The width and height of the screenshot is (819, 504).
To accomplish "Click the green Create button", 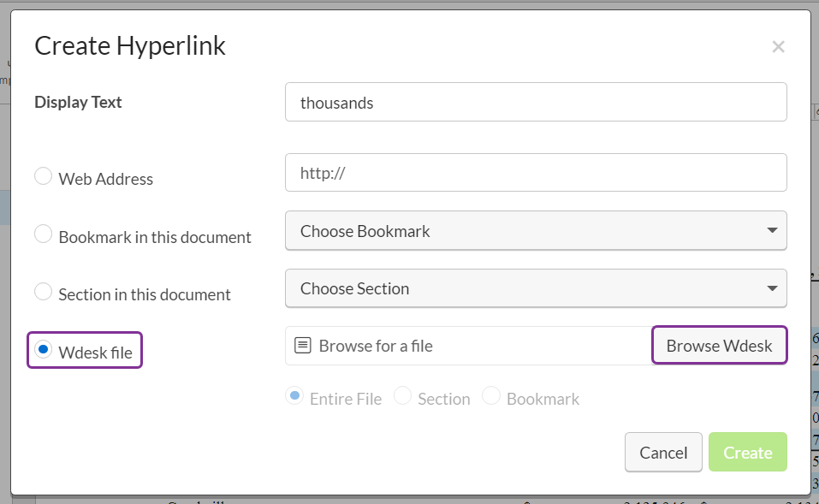I will [x=748, y=453].
